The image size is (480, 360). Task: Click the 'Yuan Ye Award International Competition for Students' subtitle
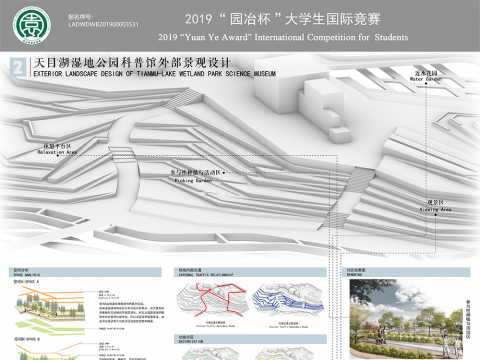point(283,37)
